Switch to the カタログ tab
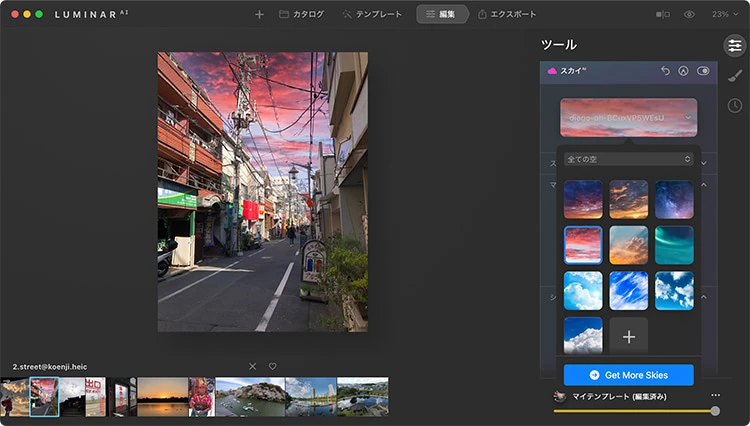This screenshot has height=426, width=750. click(x=301, y=15)
